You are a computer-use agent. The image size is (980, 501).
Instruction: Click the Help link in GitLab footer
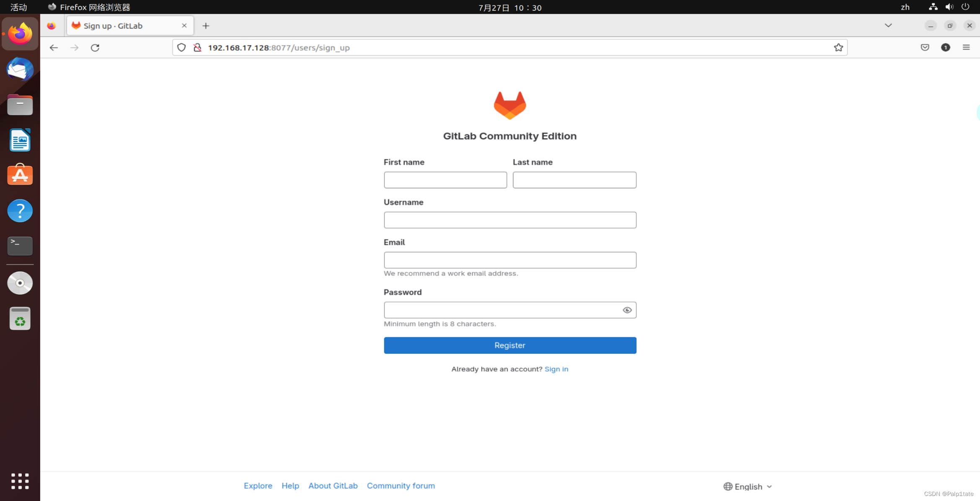coord(290,485)
